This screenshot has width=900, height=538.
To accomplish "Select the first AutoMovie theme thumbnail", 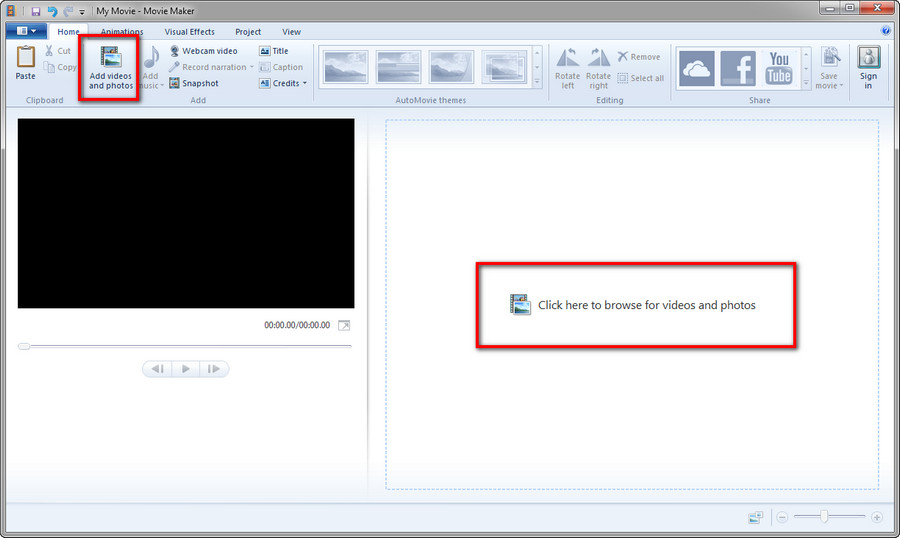I will coord(346,67).
